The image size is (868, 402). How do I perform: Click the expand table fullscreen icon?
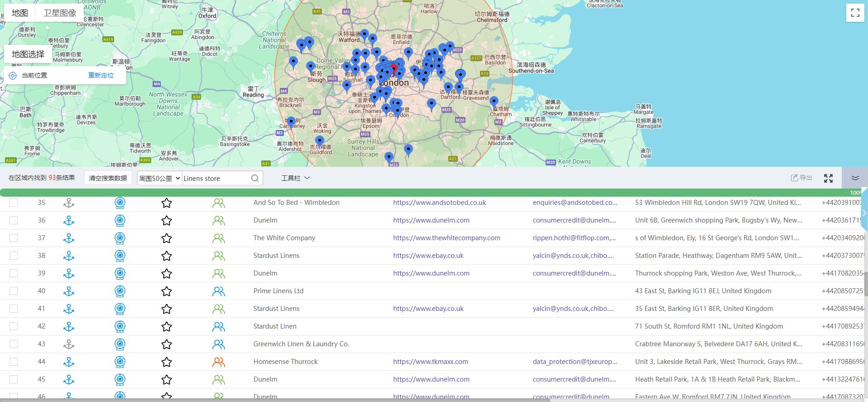828,178
